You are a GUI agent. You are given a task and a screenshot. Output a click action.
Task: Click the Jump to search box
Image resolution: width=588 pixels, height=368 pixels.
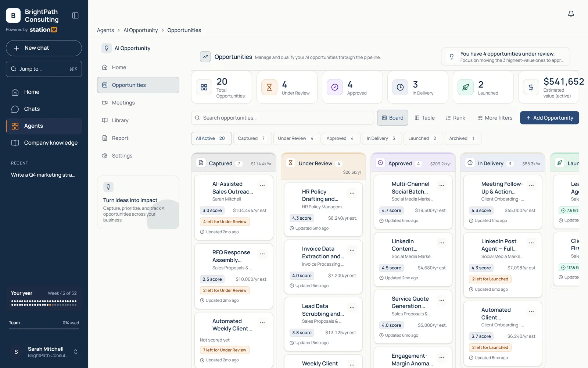[x=44, y=69]
